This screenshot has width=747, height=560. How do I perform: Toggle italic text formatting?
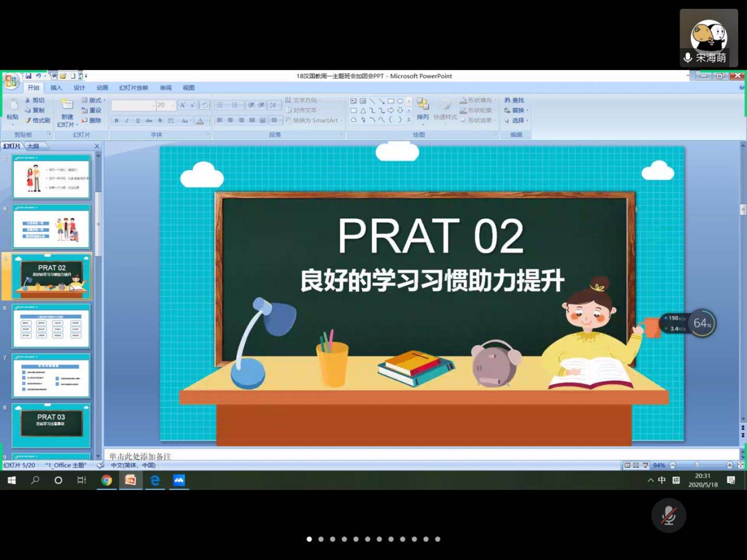pos(127,121)
